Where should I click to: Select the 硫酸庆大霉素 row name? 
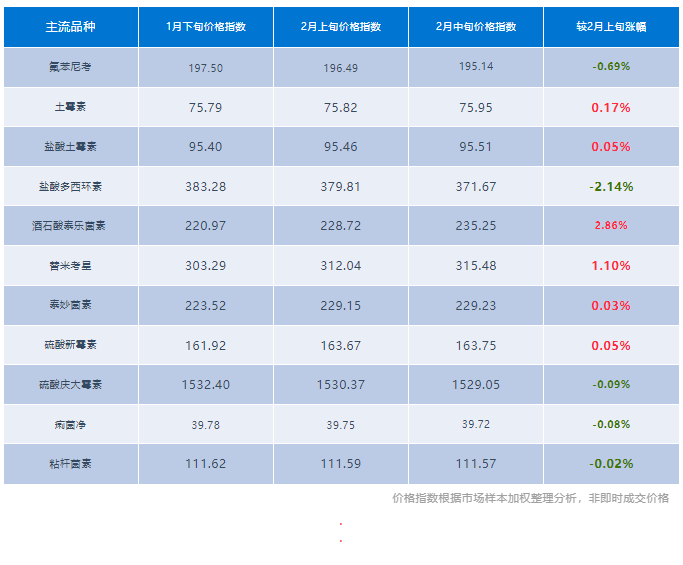pos(70,385)
